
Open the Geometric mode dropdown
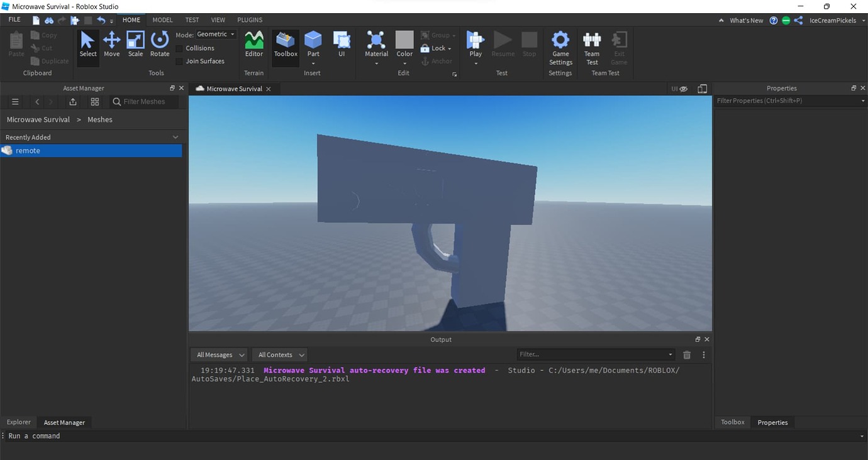(x=215, y=34)
